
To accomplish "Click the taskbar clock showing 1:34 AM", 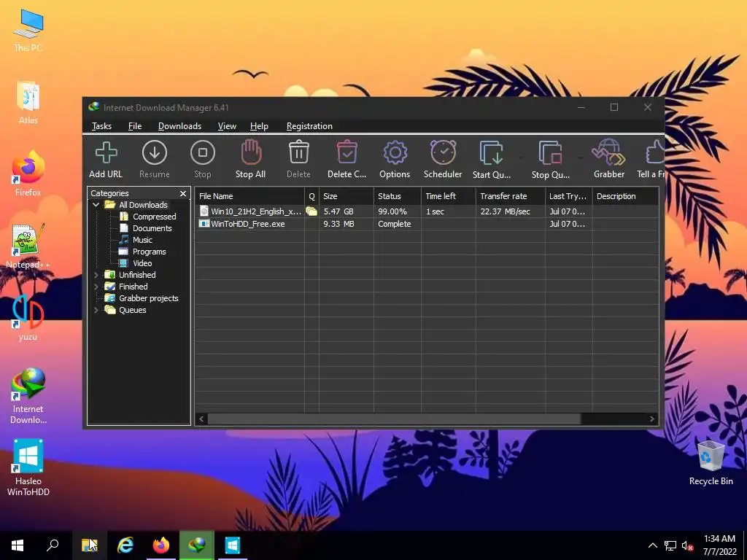I will (x=719, y=545).
